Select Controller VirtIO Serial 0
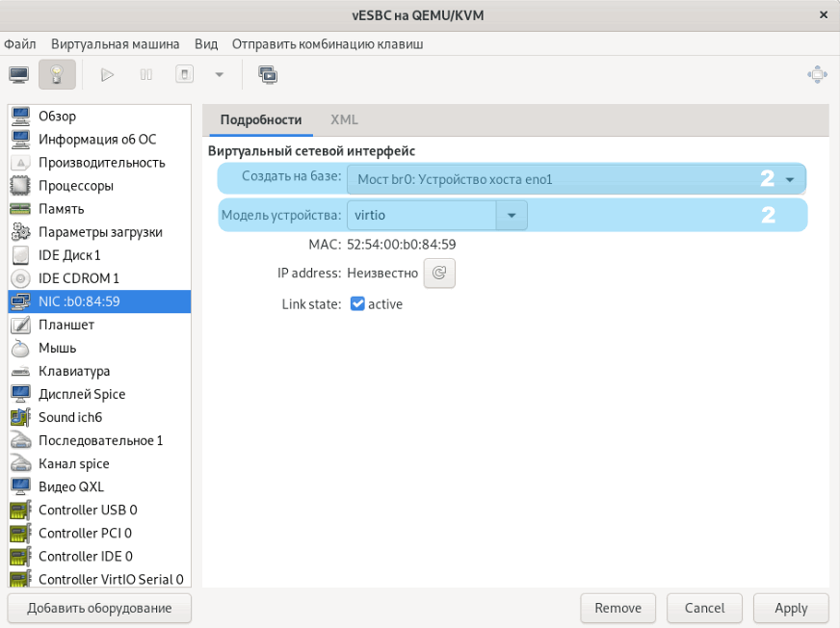840x628 pixels. pos(99,578)
